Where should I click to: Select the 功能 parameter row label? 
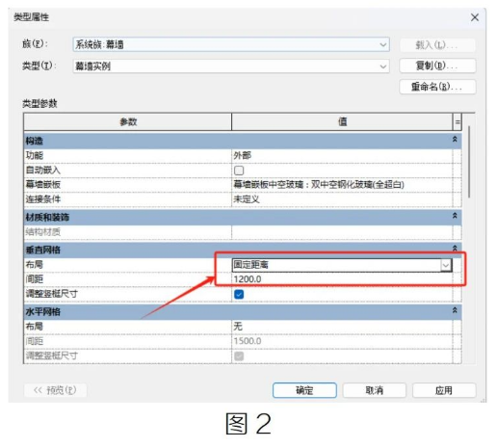35,156
